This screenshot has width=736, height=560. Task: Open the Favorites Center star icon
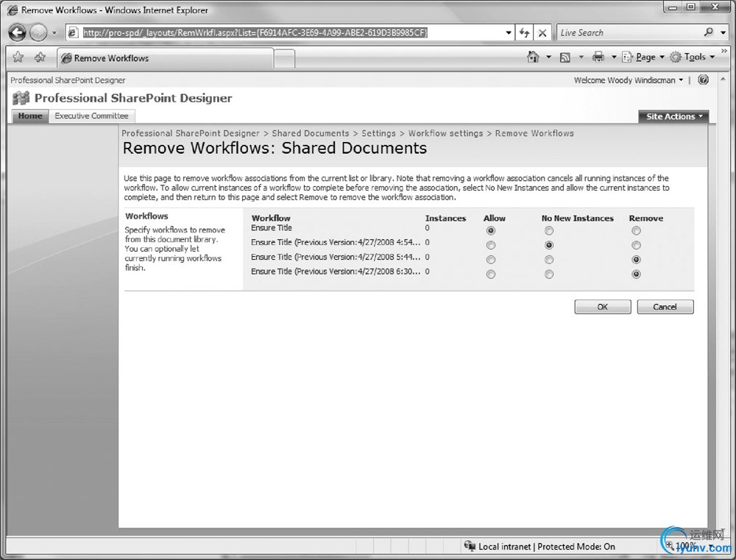[x=18, y=57]
